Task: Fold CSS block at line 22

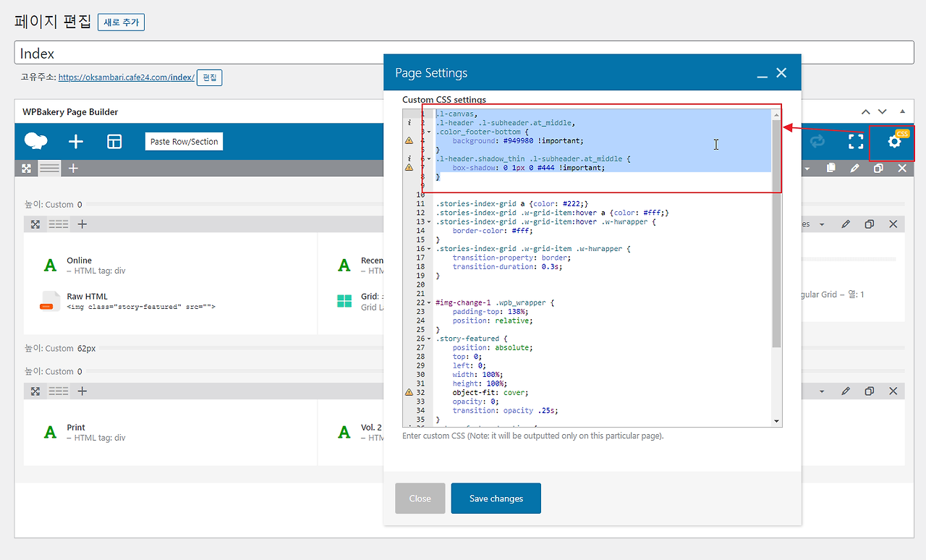Action: point(430,302)
